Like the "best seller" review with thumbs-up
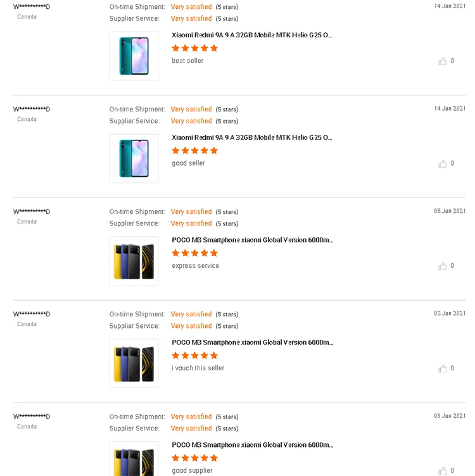This screenshot has height=476, width=475. (443, 61)
